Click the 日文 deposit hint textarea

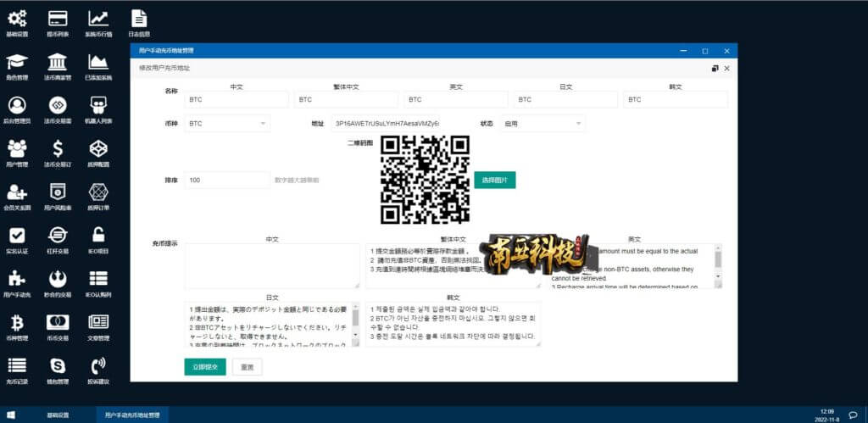tap(272, 325)
